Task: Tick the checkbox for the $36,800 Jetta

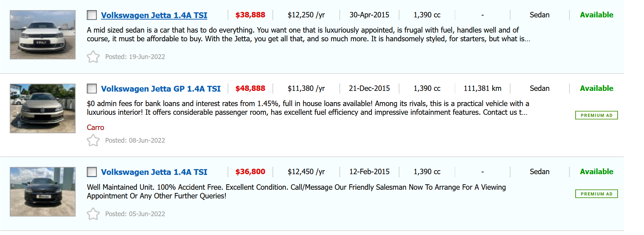Action: pos(92,172)
